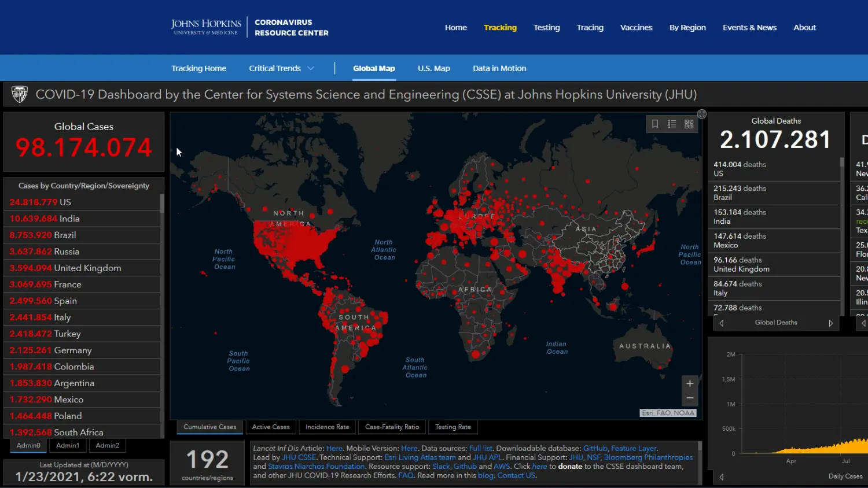Viewport: 868px width, 488px height.
Task: Switch the cases list to Admin2
Action: point(108,446)
